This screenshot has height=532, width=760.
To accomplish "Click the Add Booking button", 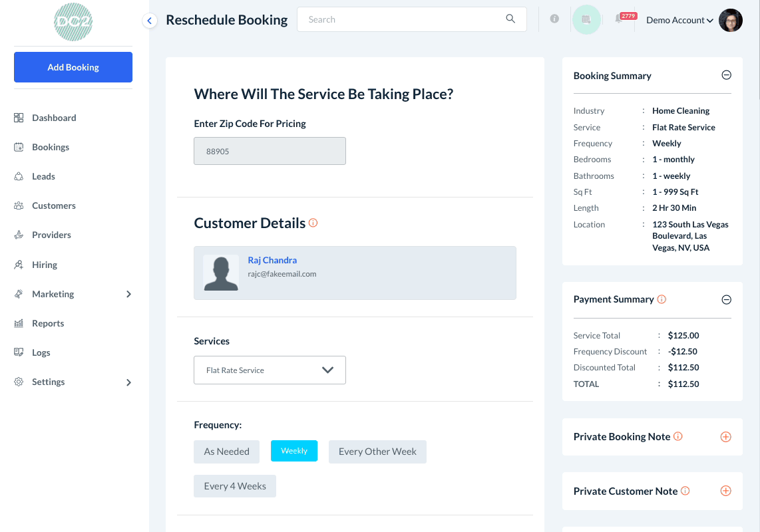I will tap(73, 67).
